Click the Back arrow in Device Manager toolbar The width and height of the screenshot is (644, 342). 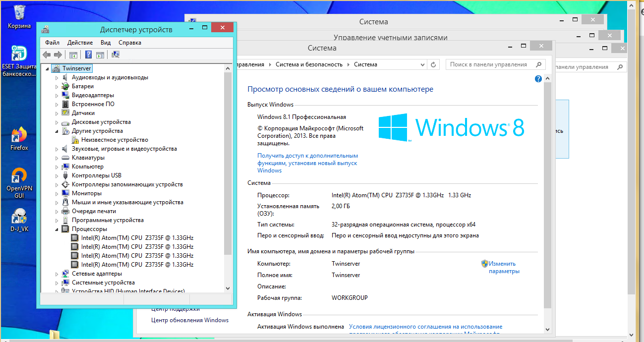pos(47,55)
